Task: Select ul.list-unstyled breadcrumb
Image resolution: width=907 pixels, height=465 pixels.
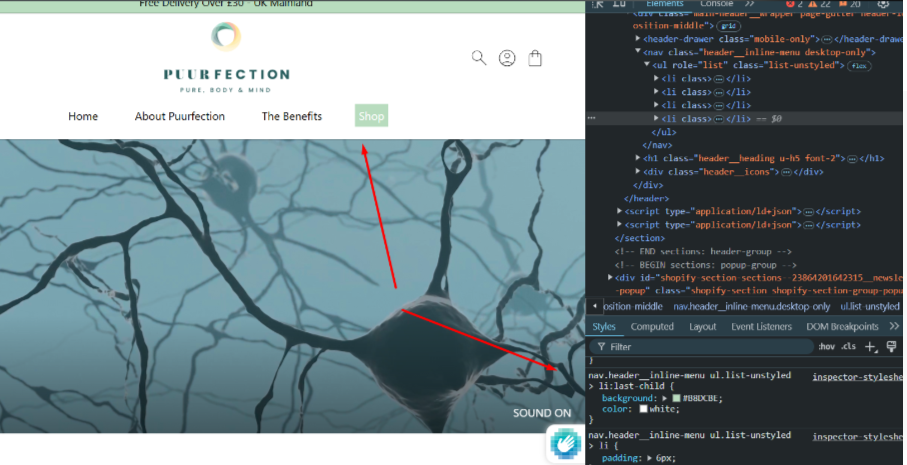Action: pyautogui.click(x=870, y=307)
